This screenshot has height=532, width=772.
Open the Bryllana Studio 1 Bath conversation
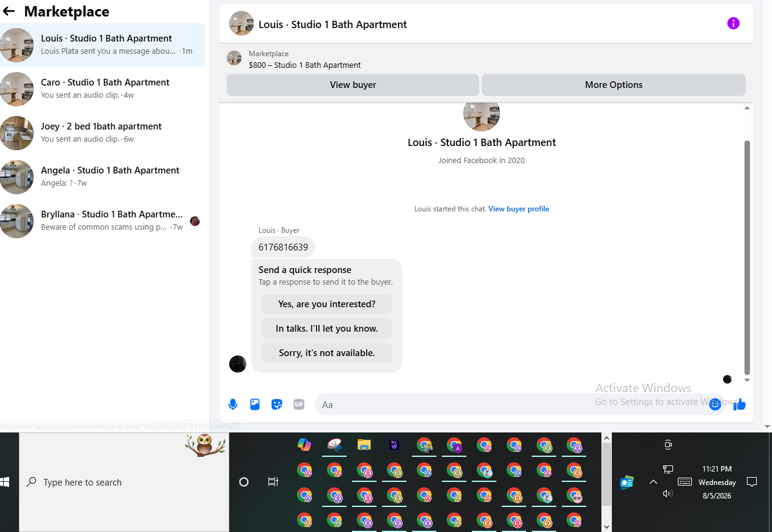pyautogui.click(x=102, y=220)
